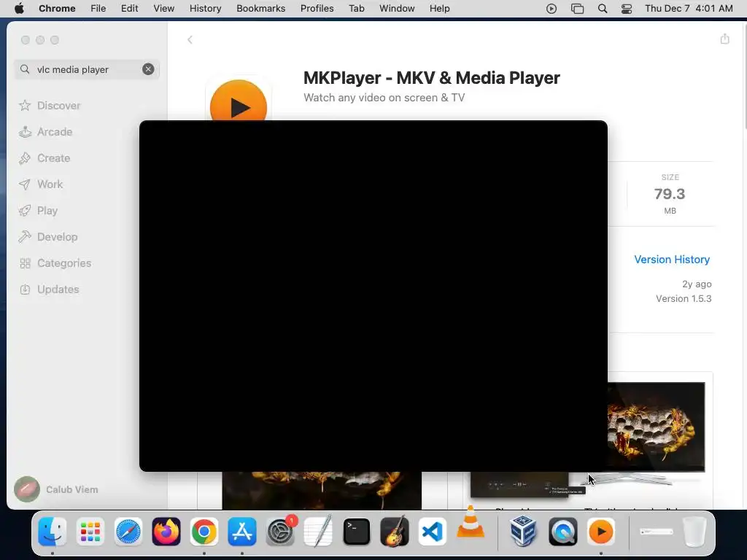Open the Tab menu
747x560 pixels.
click(x=356, y=9)
